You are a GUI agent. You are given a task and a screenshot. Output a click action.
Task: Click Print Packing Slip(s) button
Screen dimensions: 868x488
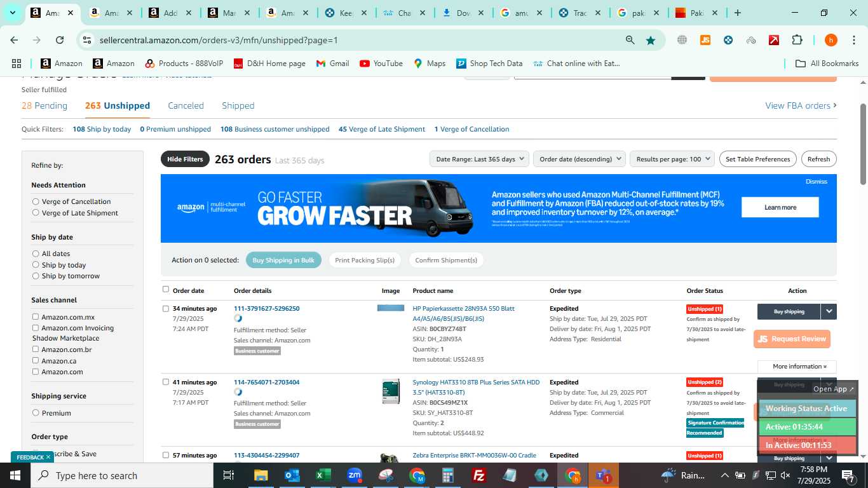pyautogui.click(x=365, y=260)
